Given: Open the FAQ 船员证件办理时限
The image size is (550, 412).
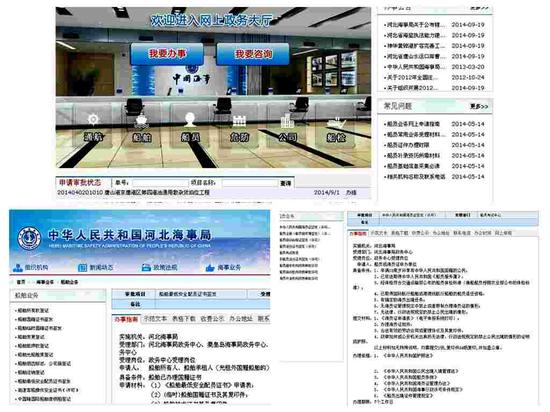Looking at the screenshot, I should point(408,145).
